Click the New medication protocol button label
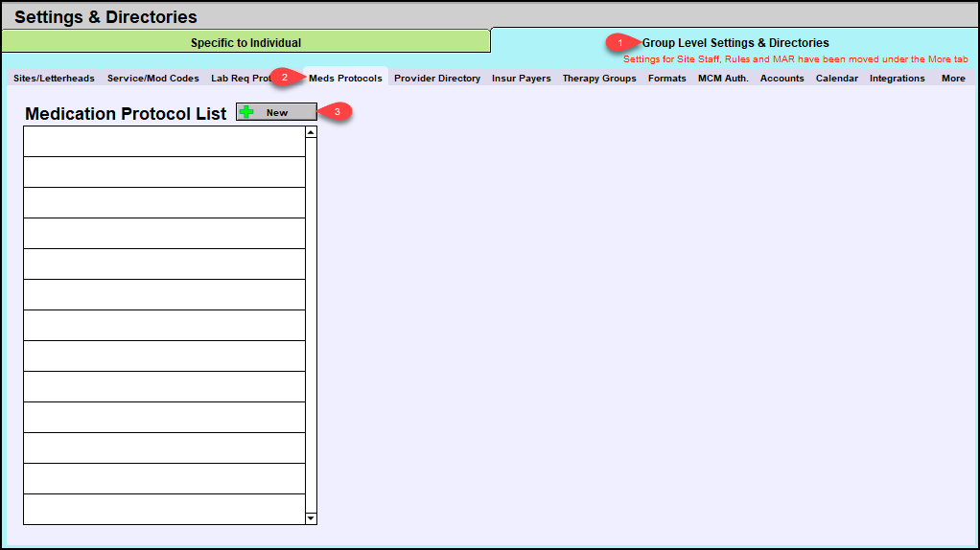Viewport: 980px width, 550px height. [x=277, y=113]
